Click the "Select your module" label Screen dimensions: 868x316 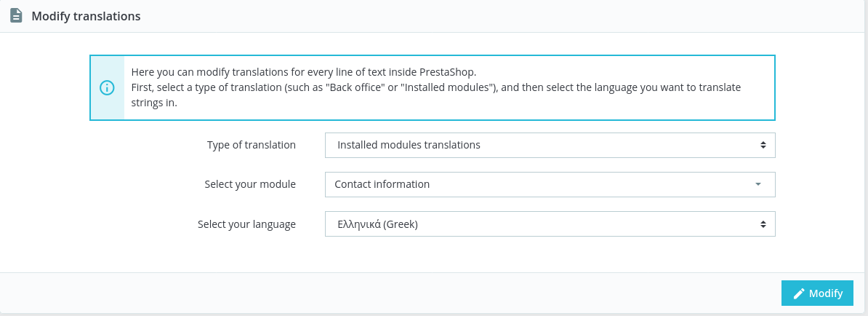coord(250,184)
